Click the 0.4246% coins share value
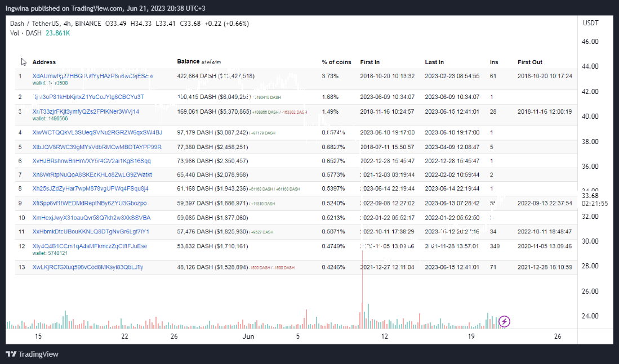Screen dimensions: 619x364 [333, 267]
